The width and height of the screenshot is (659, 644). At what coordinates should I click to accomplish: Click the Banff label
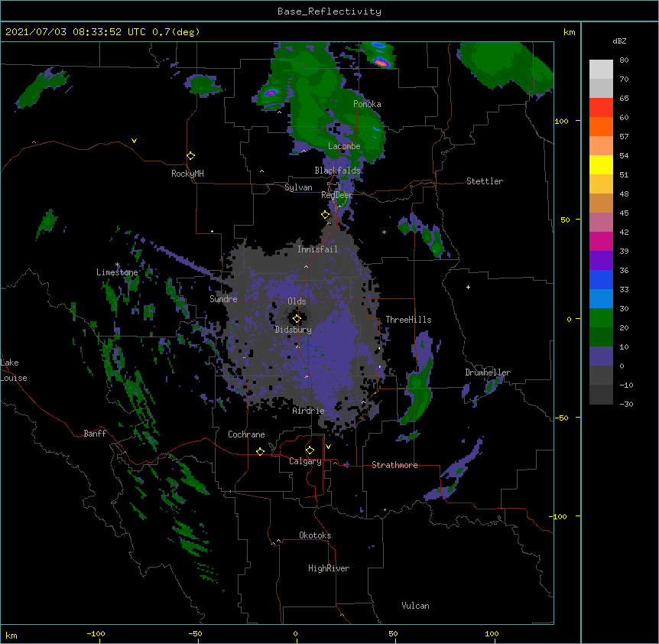[95, 434]
